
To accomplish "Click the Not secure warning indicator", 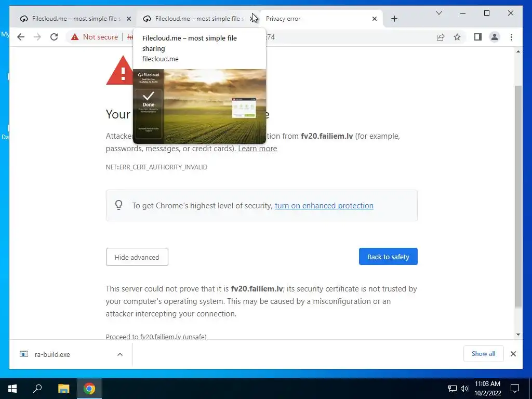I will pos(95,37).
